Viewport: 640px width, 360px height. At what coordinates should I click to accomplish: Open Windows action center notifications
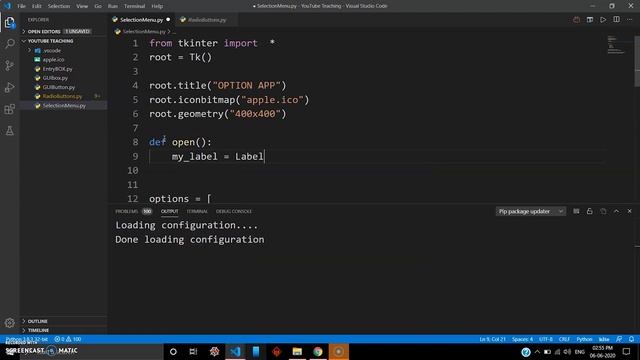pyautogui.click(x=627, y=351)
